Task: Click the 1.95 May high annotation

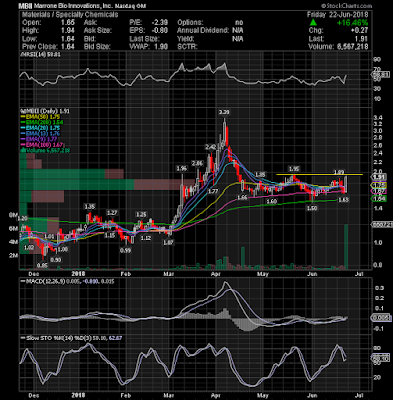Action: pos(294,169)
